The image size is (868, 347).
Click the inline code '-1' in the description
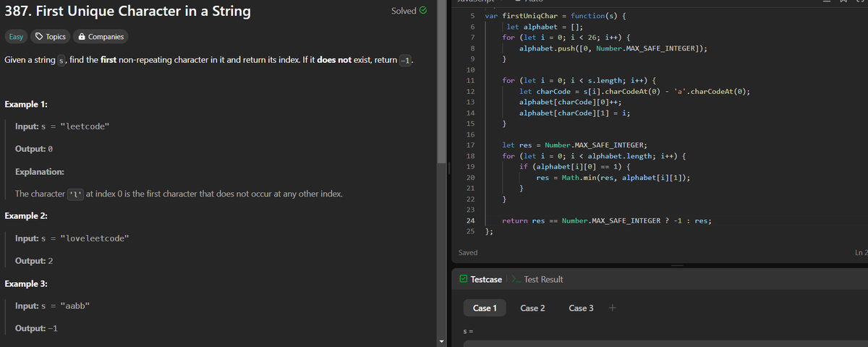406,59
